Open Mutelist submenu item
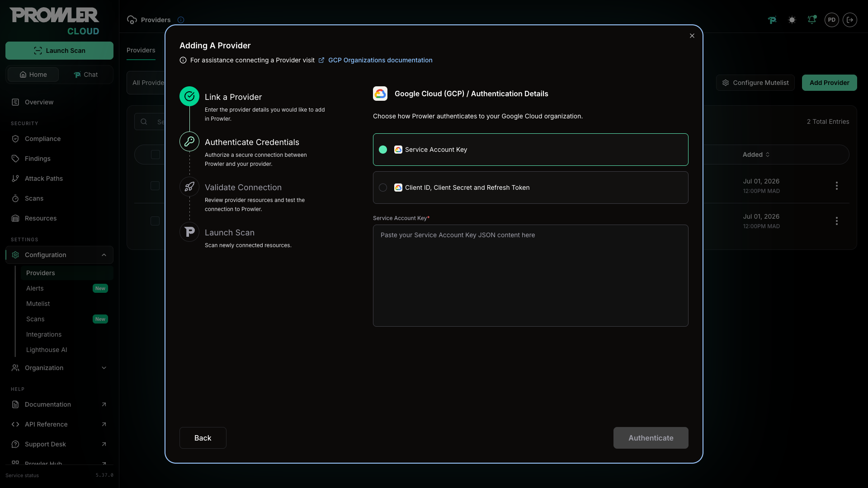Image resolution: width=868 pixels, height=488 pixels. click(x=67, y=304)
